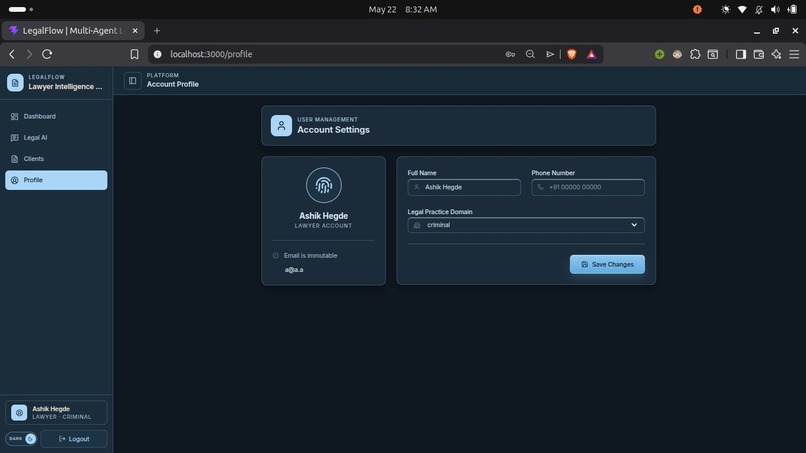
Task: Open Legal AI in the sidebar
Action: [x=56, y=137]
